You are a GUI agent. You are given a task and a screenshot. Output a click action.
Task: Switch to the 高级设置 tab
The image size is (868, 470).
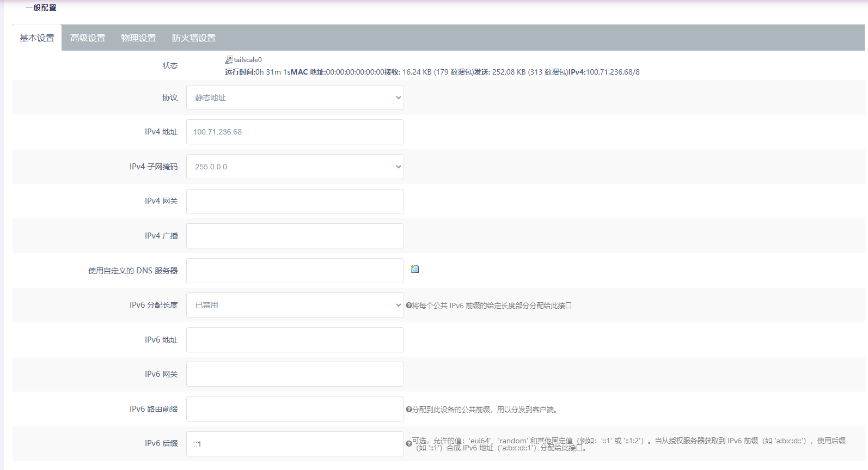pos(88,38)
